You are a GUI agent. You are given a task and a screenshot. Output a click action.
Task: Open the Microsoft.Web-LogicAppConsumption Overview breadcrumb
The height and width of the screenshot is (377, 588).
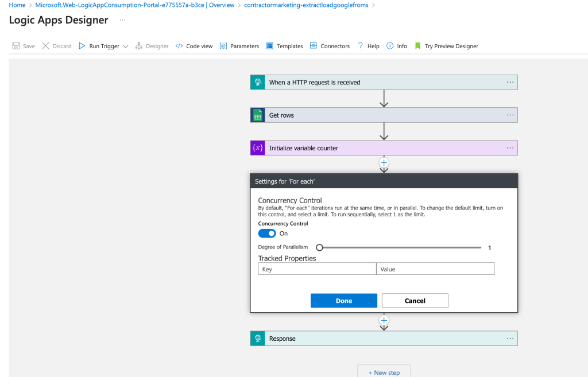pos(134,5)
